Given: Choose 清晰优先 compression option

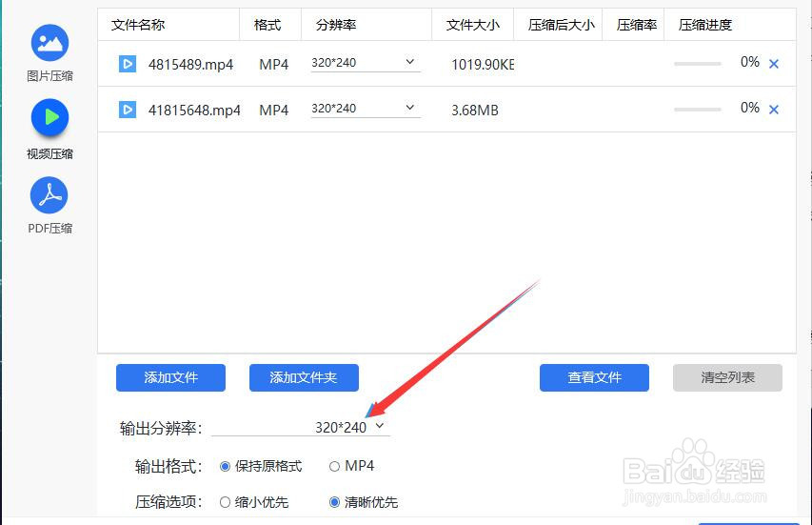Looking at the screenshot, I should point(334,502).
